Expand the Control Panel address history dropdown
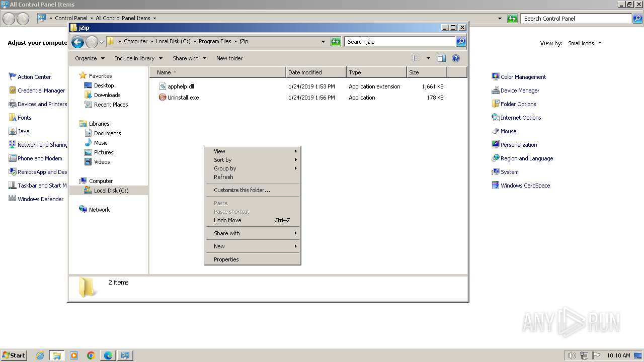The image size is (644, 362). [x=500, y=19]
